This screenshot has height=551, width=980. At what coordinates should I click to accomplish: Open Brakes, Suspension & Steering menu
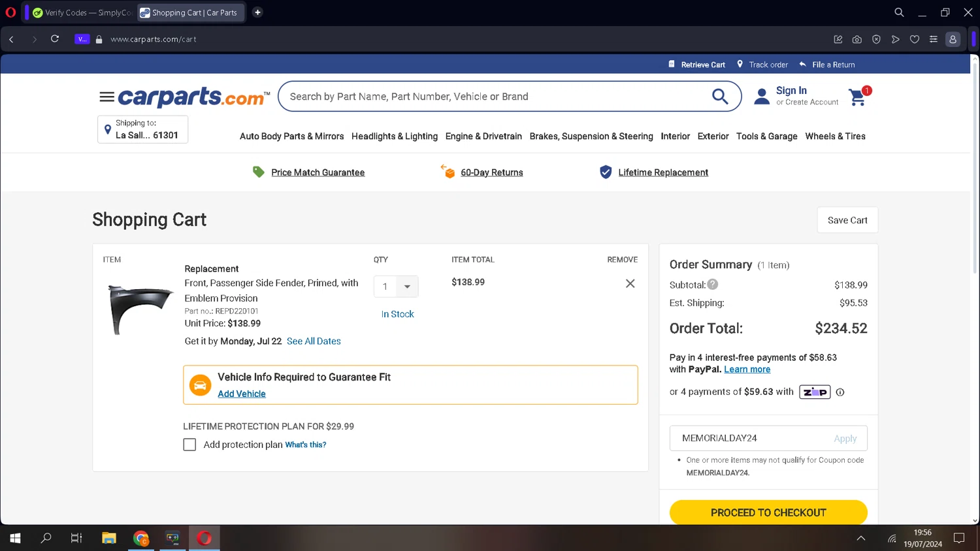[591, 136]
